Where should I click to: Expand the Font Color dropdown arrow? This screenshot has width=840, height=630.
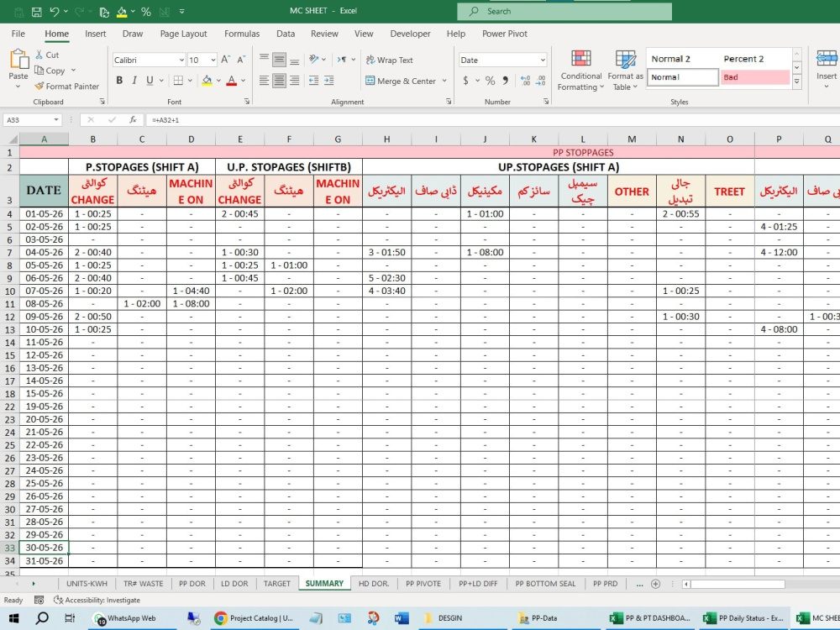click(x=244, y=81)
